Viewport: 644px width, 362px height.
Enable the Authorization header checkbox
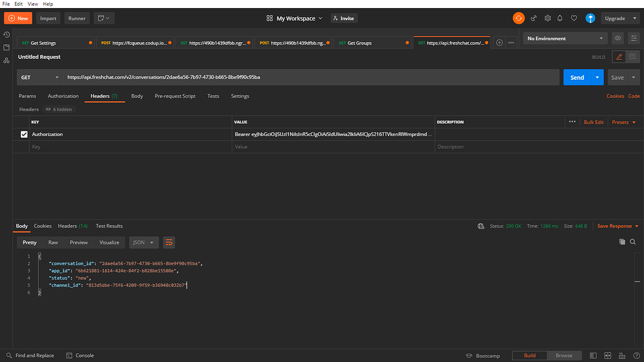pos(23,134)
